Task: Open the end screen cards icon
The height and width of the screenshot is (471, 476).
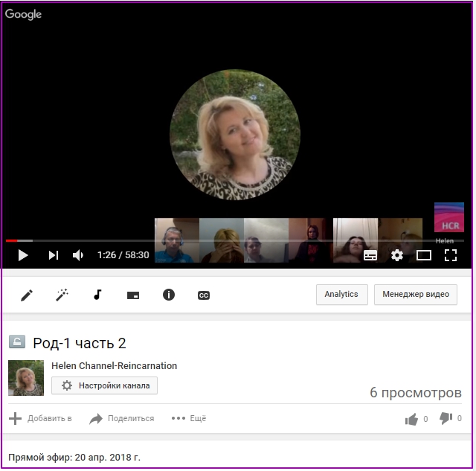Action: 133,295
